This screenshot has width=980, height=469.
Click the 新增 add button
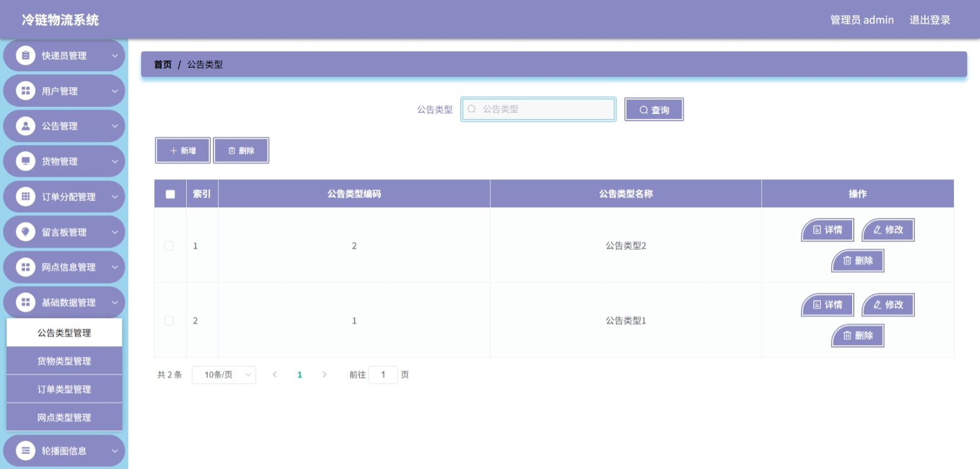tap(183, 151)
